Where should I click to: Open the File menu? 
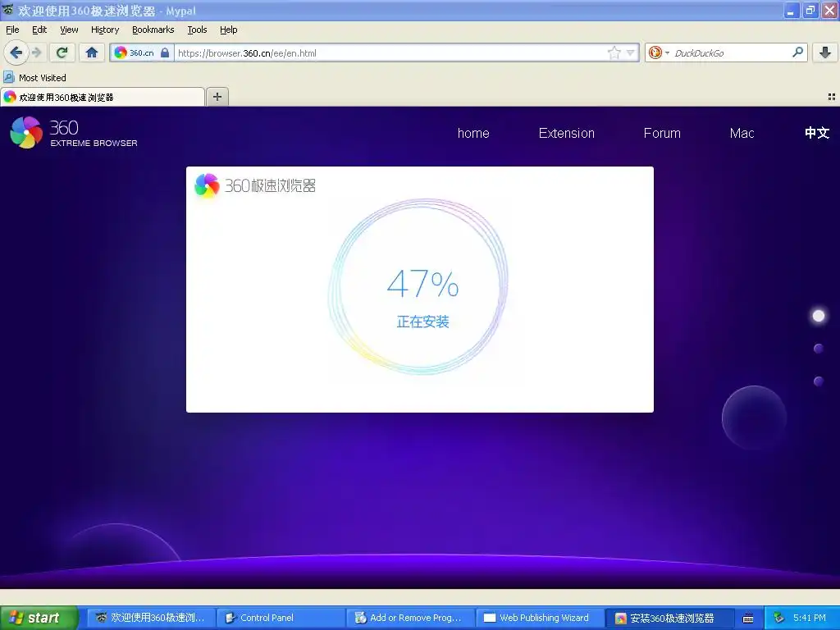pyautogui.click(x=12, y=30)
